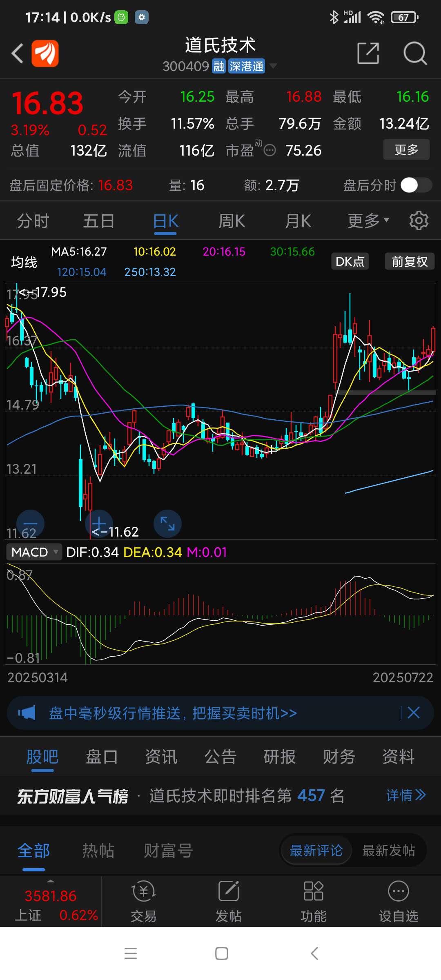441x980 pixels.
Task: Tap the 融 margin-trading badge
Action: tap(219, 66)
